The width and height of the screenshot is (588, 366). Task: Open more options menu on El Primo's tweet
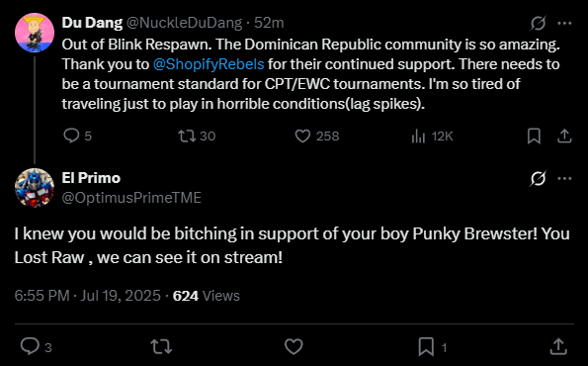pyautogui.click(x=564, y=178)
